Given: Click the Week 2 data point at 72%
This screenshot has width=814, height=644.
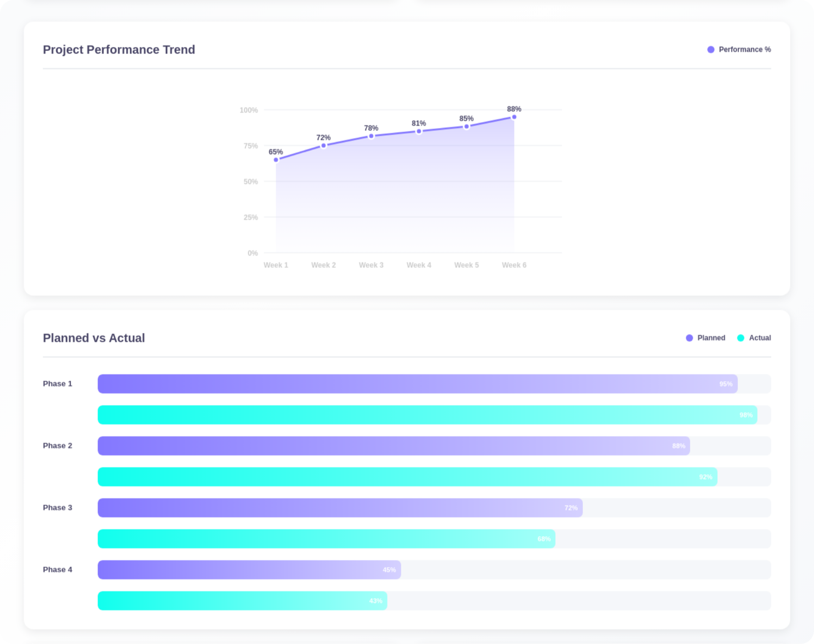Looking at the screenshot, I should 324,146.
